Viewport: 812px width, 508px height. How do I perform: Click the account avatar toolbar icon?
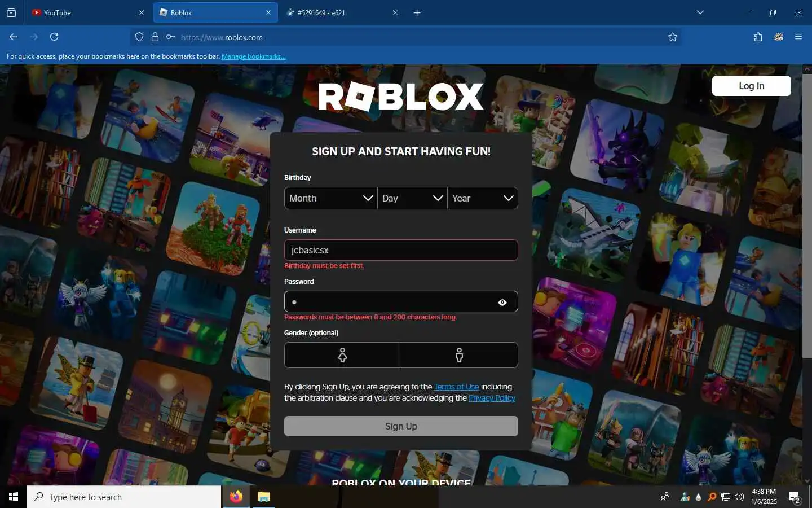click(x=778, y=37)
